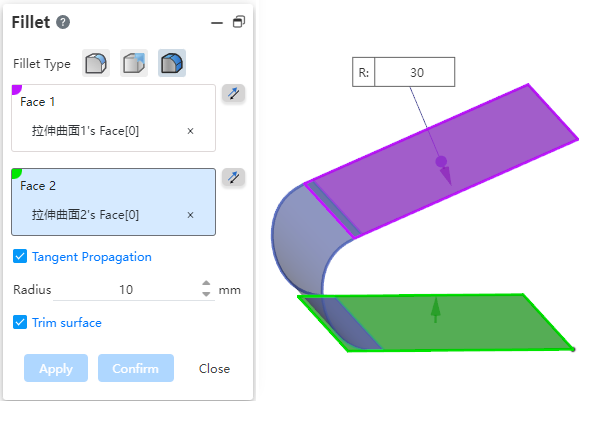This screenshot has height=422, width=591.
Task: Select the highlighted face fillet type icon
Action: (x=172, y=63)
